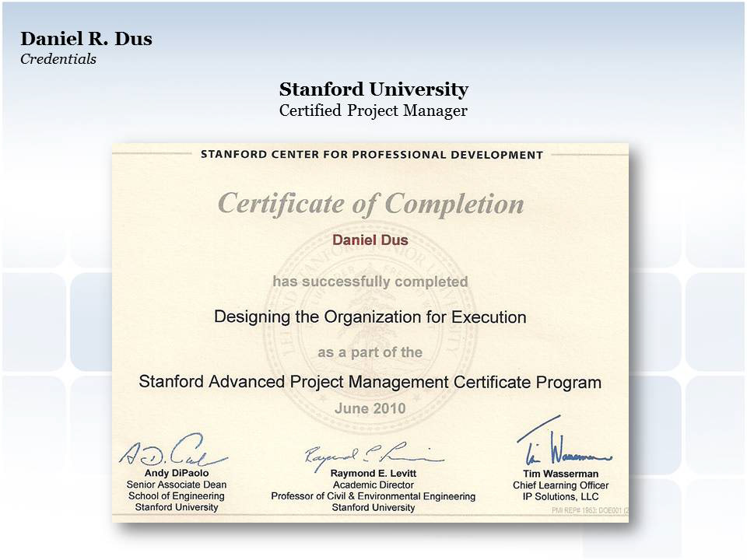Select the italic "Credentials" subtitle
The height and width of the screenshot is (560, 747).
(58, 59)
